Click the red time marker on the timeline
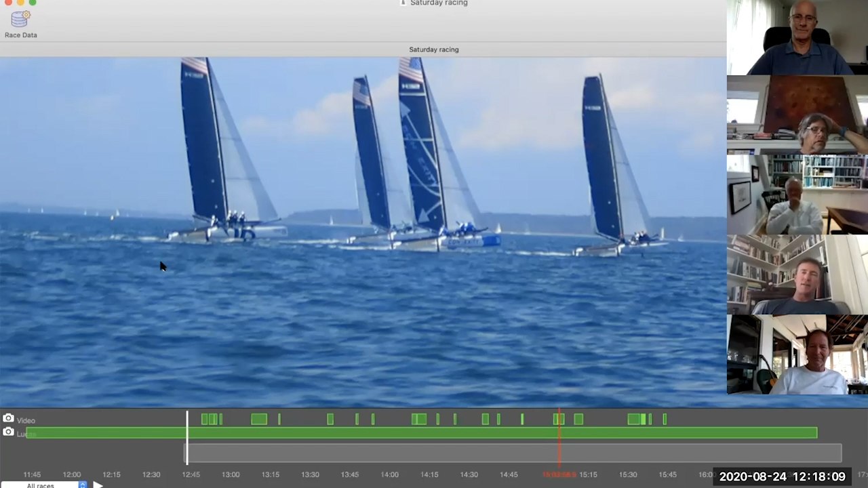This screenshot has width=868, height=488. [x=559, y=438]
